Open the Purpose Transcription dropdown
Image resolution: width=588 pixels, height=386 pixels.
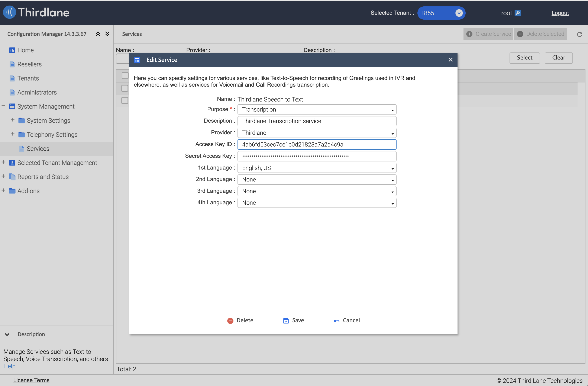tap(317, 109)
